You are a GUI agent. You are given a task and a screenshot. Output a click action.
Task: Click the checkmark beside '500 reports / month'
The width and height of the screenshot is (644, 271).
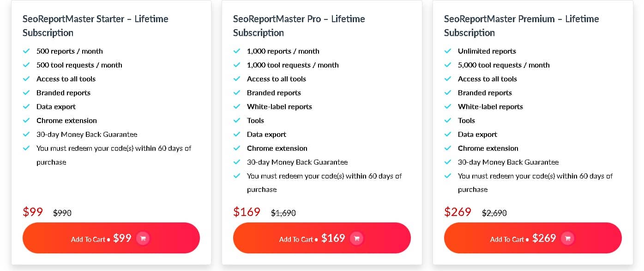[27, 51]
